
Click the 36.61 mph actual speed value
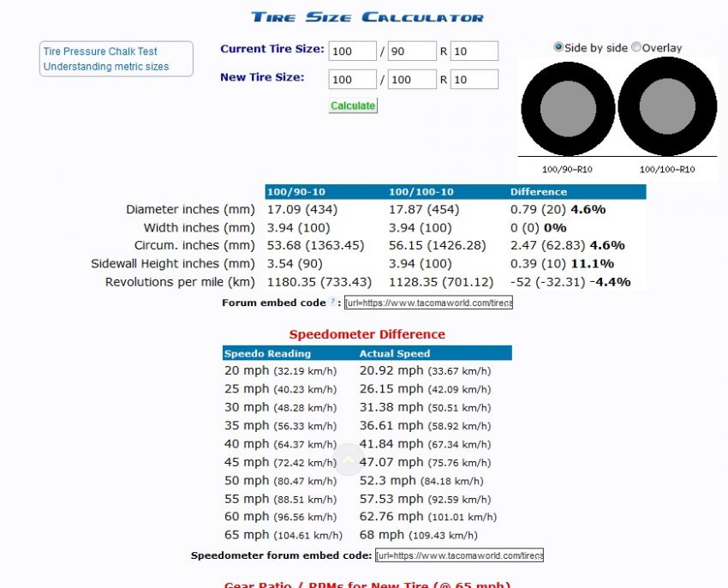click(426, 426)
